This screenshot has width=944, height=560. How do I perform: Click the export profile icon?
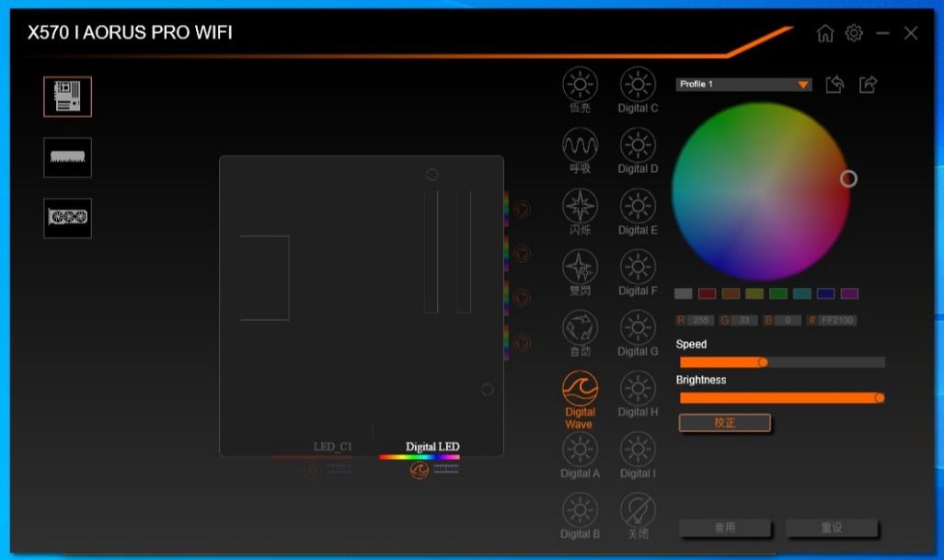coord(868,84)
